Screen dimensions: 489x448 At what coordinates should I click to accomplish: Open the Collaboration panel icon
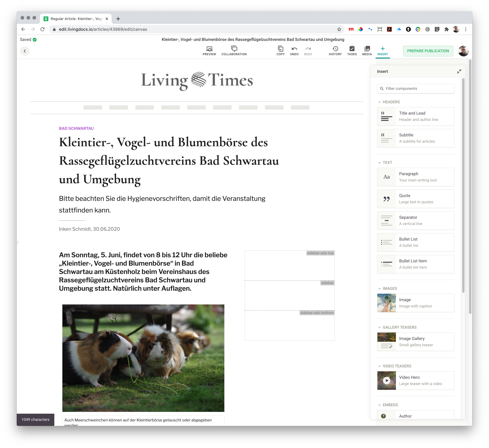click(234, 51)
